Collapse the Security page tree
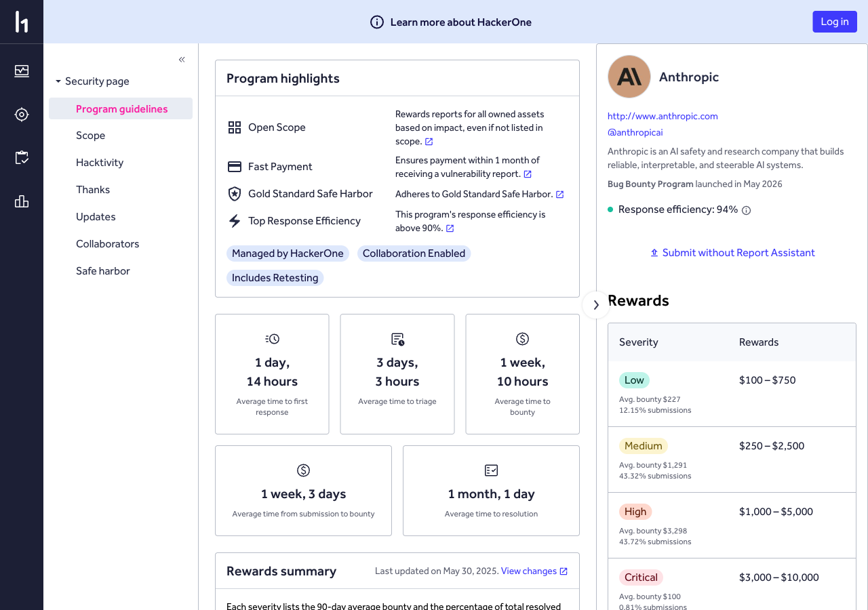This screenshot has height=610, width=868. (58, 81)
